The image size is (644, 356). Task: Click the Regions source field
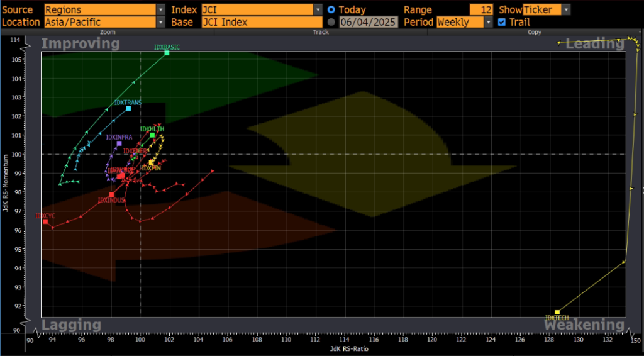tap(100, 10)
